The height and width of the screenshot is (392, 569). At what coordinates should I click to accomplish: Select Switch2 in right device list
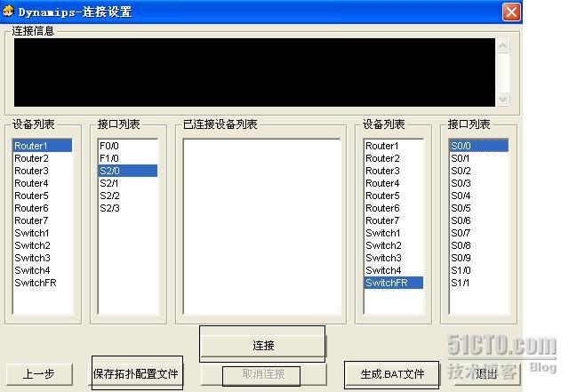click(393, 245)
